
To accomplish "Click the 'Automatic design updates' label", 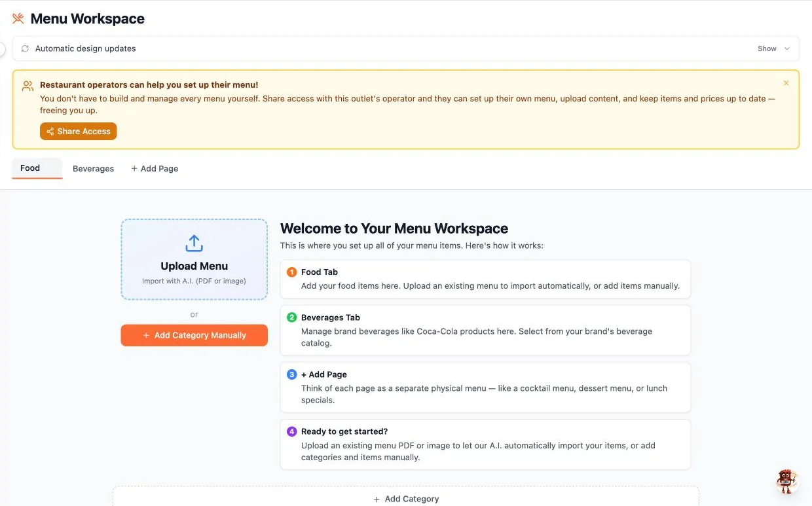I will coord(86,48).
